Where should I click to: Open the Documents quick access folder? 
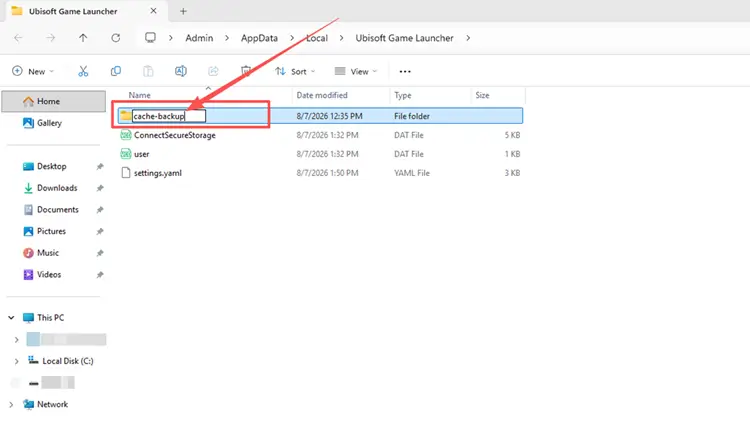[x=57, y=210]
